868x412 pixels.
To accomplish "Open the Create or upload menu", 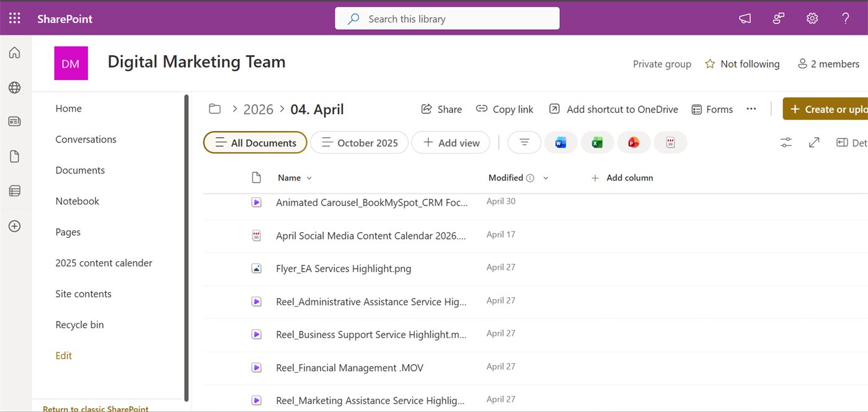I will [825, 109].
